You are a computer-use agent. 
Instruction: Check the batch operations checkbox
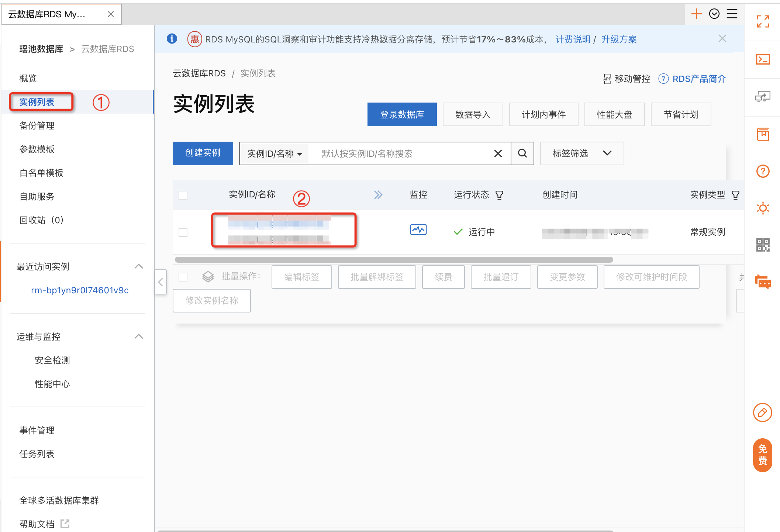click(x=183, y=277)
